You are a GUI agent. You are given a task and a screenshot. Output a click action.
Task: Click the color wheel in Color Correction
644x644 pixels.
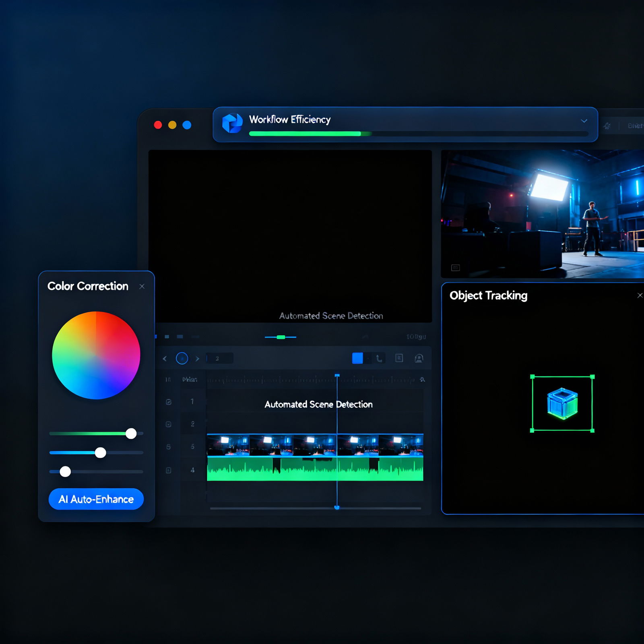pos(96,355)
